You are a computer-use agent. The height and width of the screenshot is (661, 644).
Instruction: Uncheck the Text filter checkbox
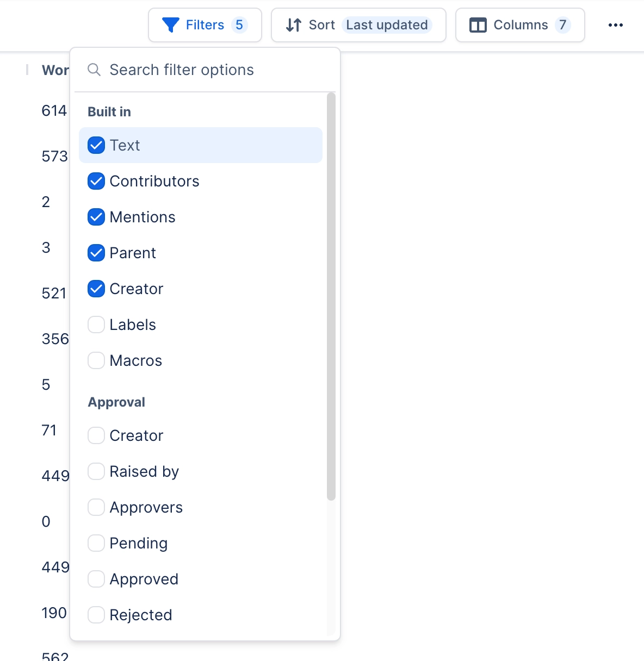point(96,145)
